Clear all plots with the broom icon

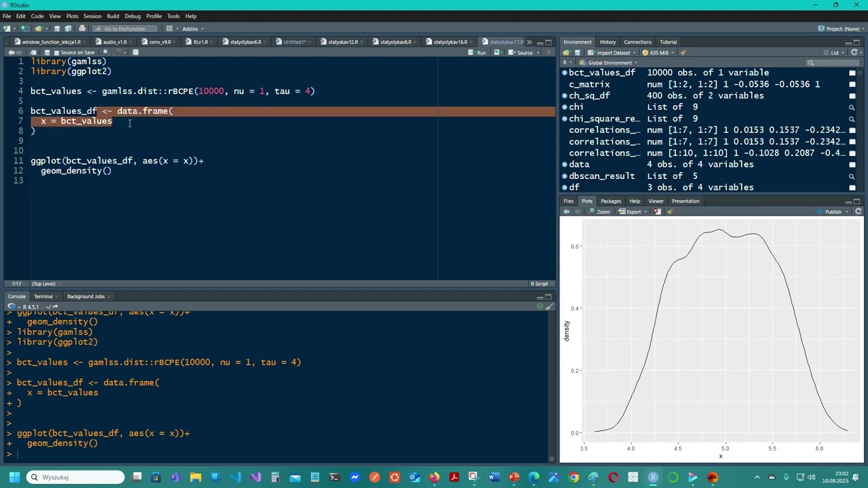670,211
